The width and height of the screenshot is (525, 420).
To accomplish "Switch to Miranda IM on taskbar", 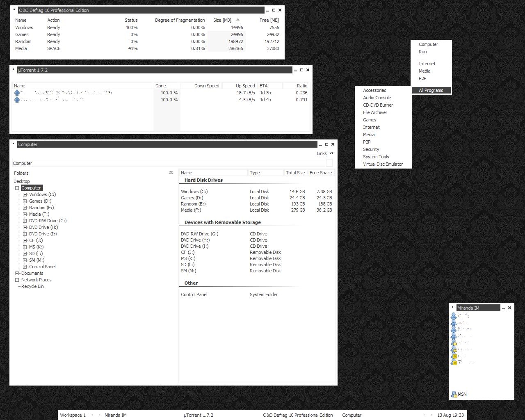I will (x=115, y=415).
